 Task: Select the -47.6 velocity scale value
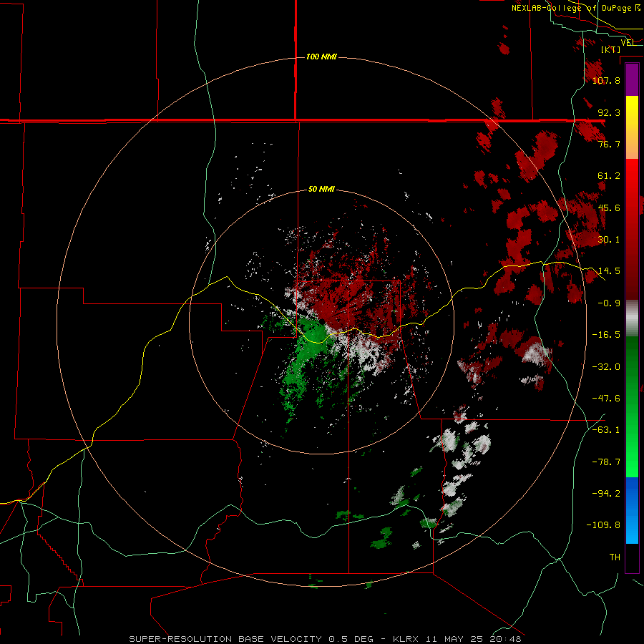[x=606, y=399]
